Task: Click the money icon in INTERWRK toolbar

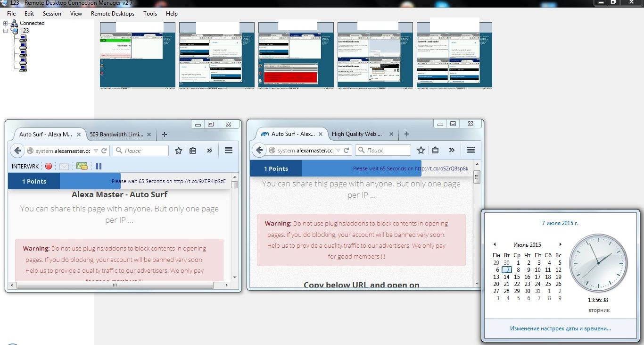Action: 82,166
